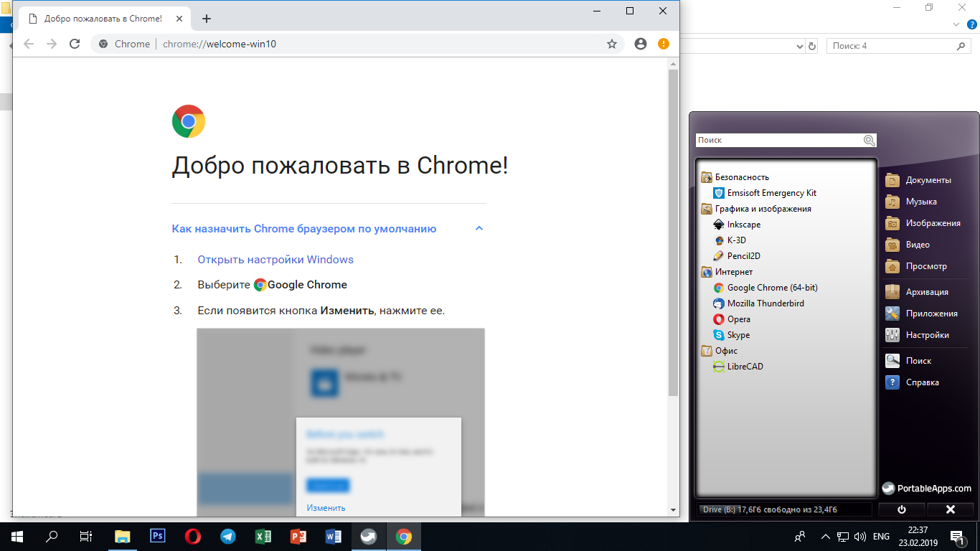This screenshot has height=551, width=980.
Task: Open Task View on the taskbar
Action: tap(86, 536)
